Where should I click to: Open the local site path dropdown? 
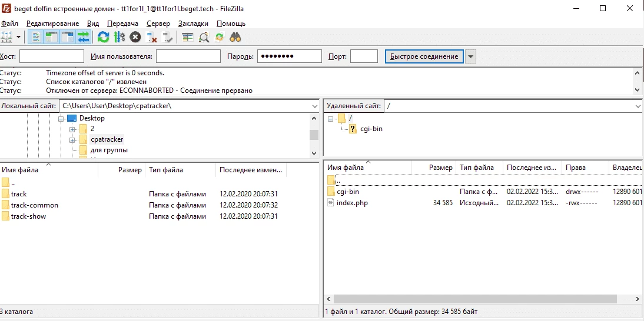[314, 106]
